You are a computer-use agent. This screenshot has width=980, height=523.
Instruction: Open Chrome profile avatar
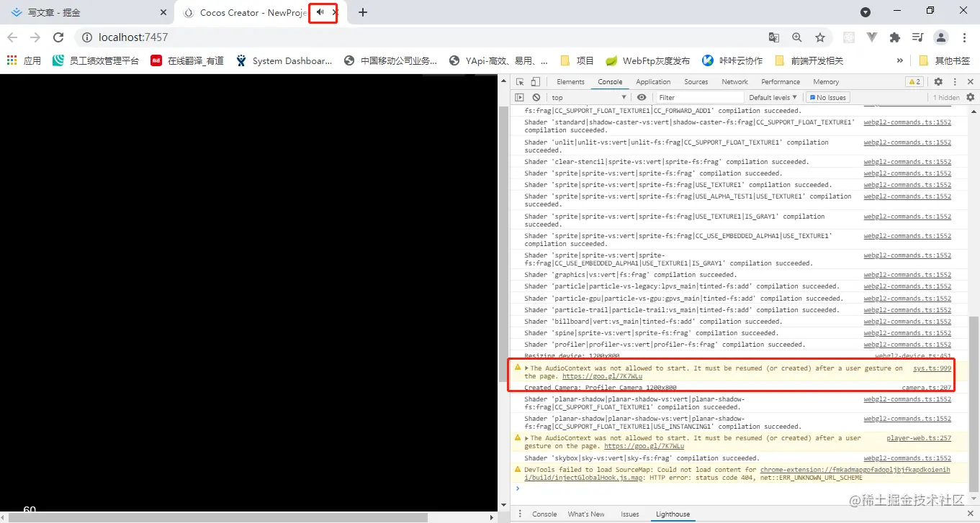click(x=941, y=37)
